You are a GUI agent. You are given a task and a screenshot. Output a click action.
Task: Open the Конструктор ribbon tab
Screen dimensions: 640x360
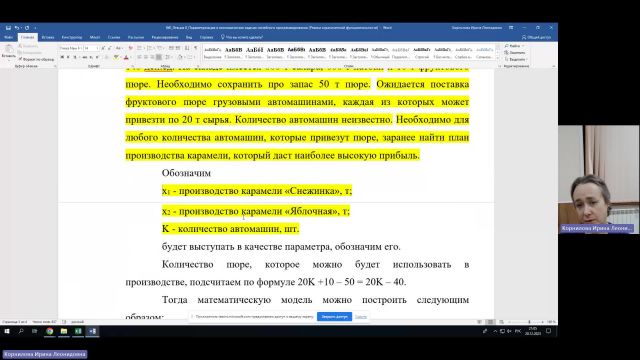coord(72,37)
